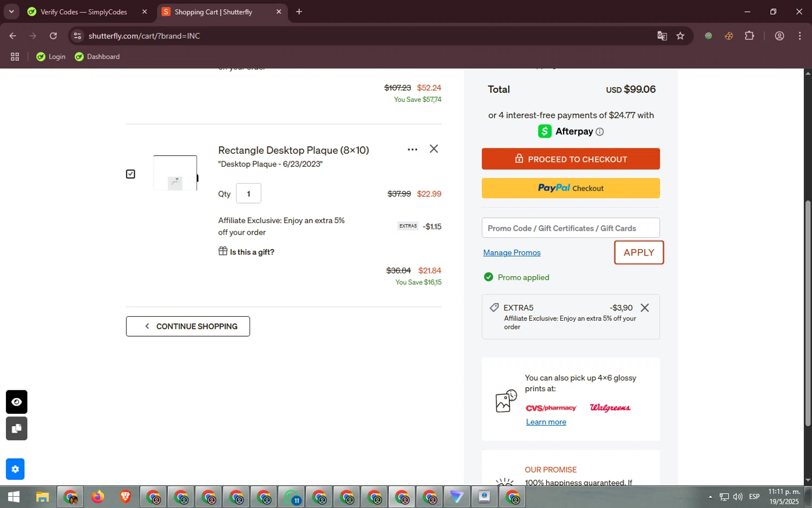Open the Windows Start menu

(14, 497)
